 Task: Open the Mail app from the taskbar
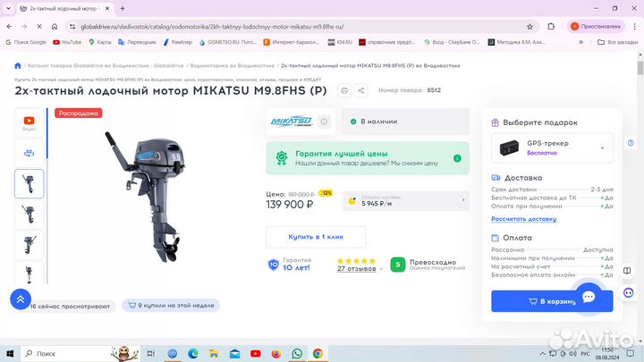point(234,353)
